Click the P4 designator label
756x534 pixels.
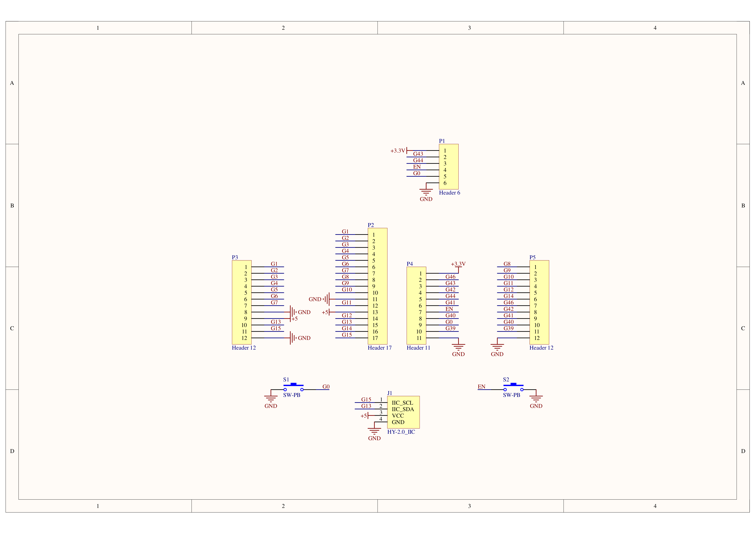coord(410,264)
